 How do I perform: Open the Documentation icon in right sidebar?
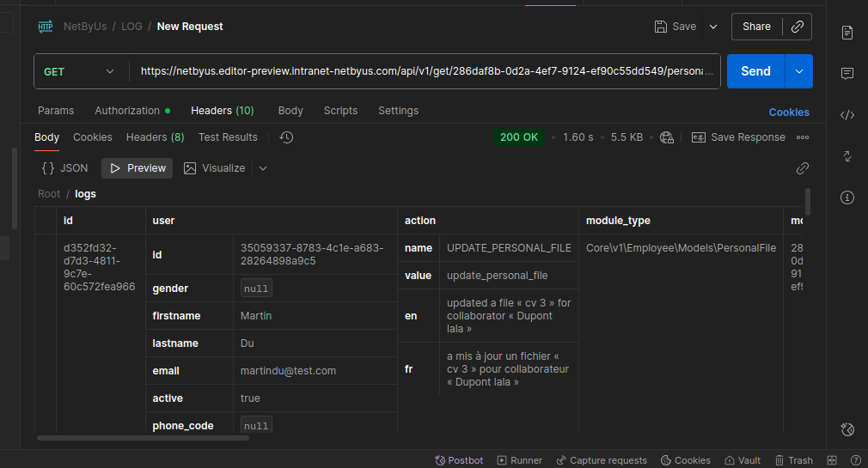pyautogui.click(x=847, y=33)
